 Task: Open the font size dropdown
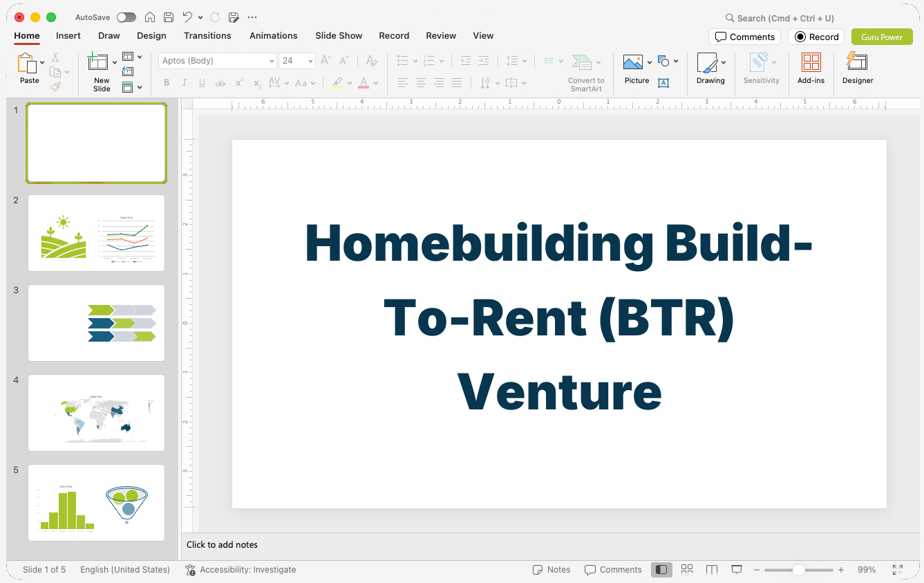tap(310, 61)
